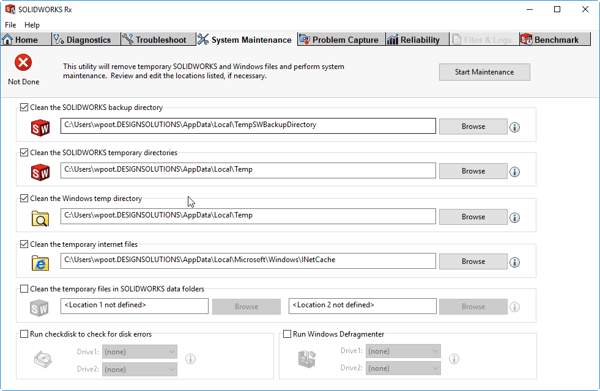This screenshot has width=600, height=391.
Task: Click the checkdisk disk drive icon
Action: [x=42, y=359]
